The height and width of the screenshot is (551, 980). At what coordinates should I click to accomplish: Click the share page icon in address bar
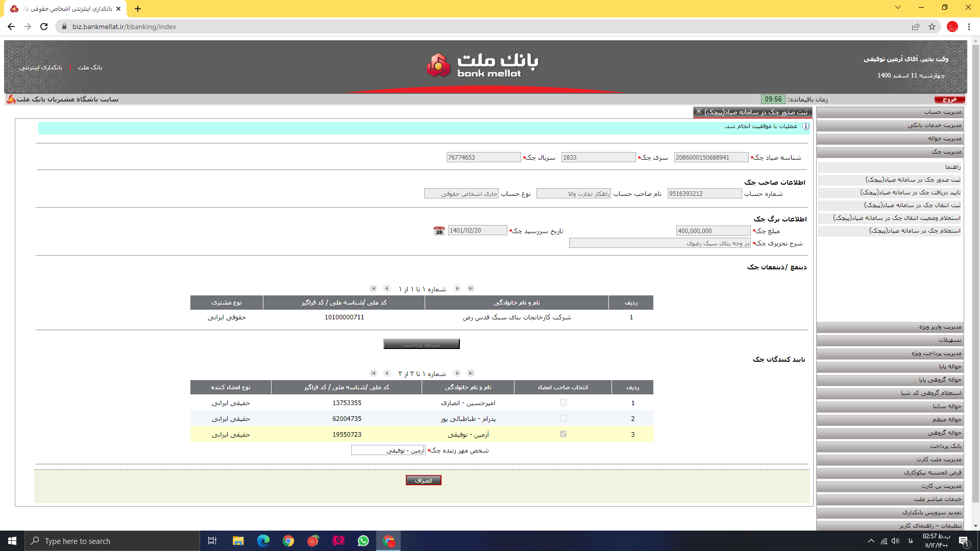click(x=916, y=27)
